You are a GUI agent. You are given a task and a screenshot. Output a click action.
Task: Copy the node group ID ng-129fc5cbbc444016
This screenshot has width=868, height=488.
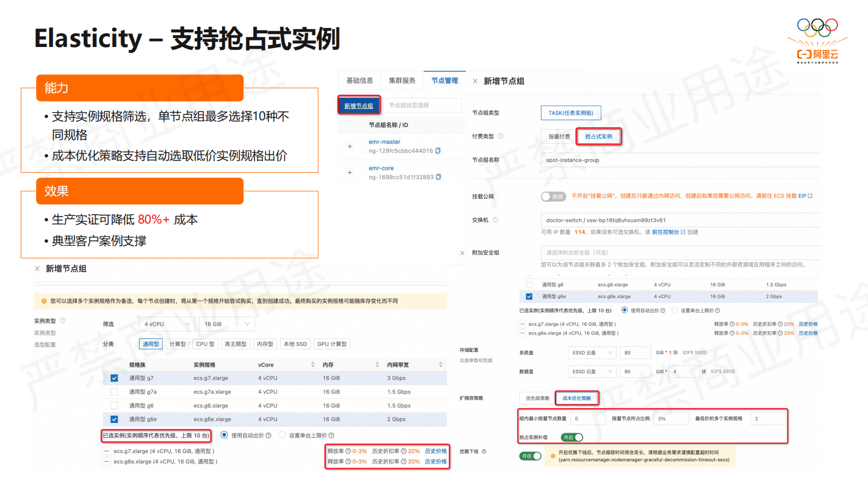coord(438,151)
